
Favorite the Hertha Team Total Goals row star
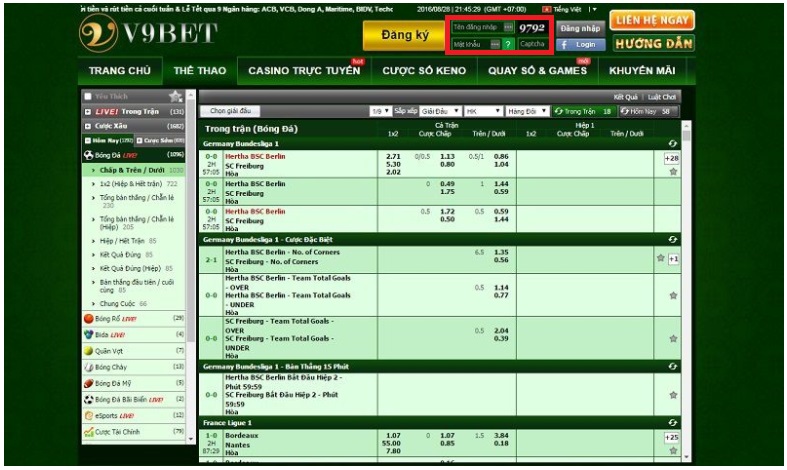point(673,296)
